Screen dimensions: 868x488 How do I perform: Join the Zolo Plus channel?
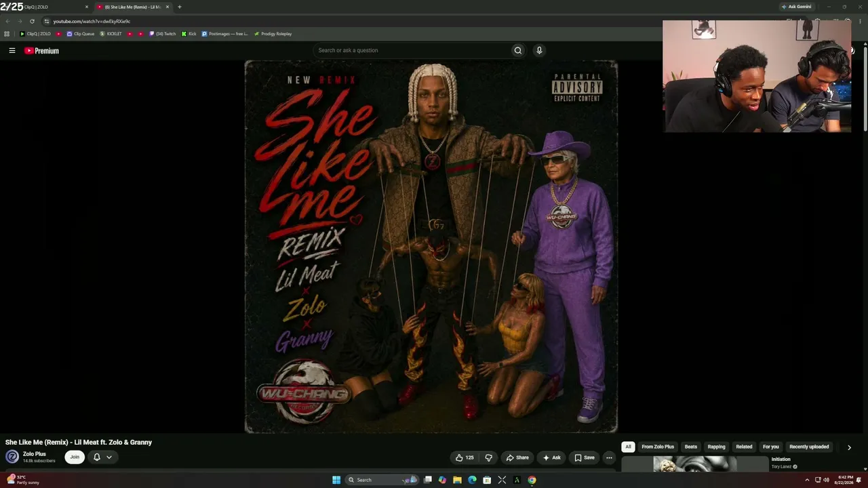[x=75, y=457]
